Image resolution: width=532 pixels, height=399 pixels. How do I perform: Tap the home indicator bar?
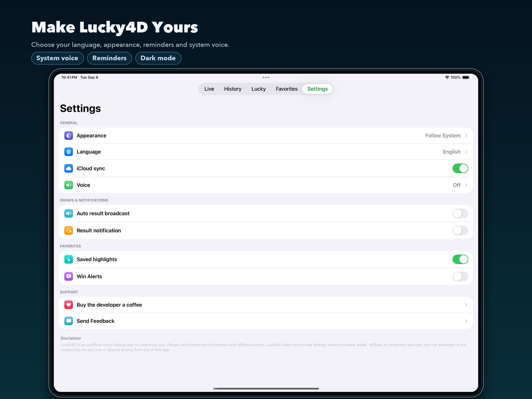tap(266, 389)
